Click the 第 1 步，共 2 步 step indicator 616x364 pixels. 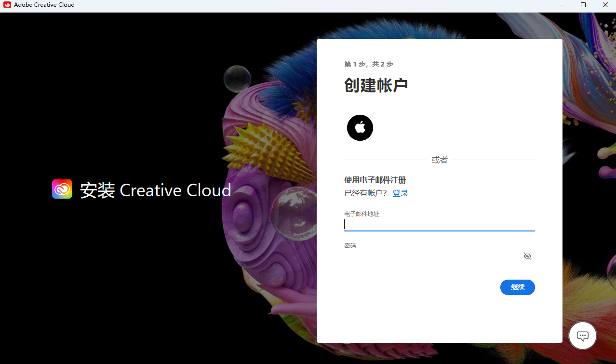pyautogui.click(x=369, y=64)
